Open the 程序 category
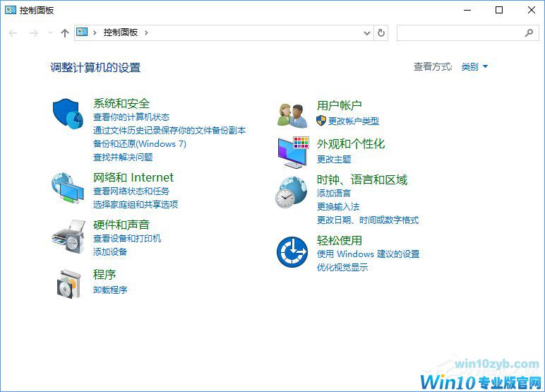The image size is (545, 392). (x=104, y=275)
